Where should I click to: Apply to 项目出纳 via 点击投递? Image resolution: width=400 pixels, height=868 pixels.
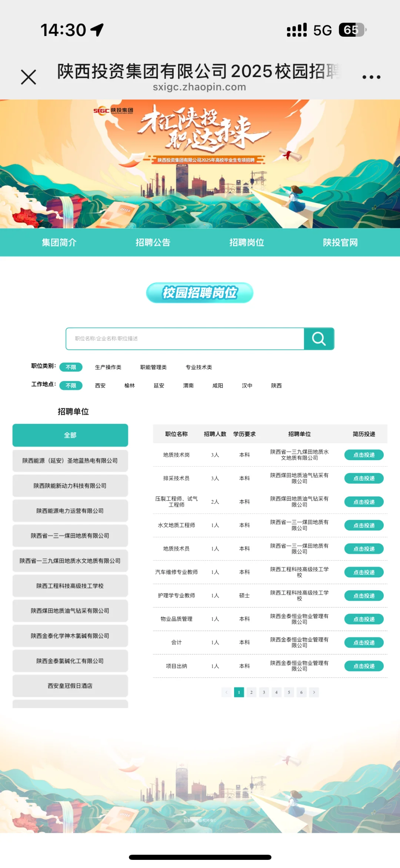[364, 666]
